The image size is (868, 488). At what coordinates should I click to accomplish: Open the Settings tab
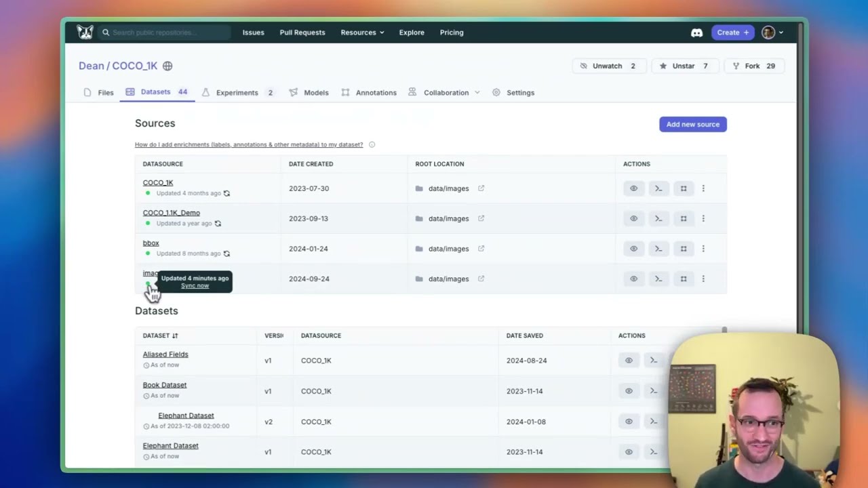point(513,93)
